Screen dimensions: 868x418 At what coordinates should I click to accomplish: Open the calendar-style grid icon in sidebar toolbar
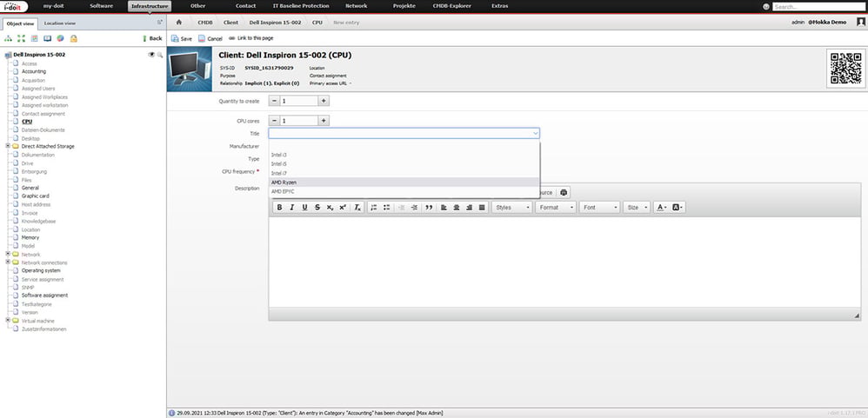pyautogui.click(x=34, y=38)
